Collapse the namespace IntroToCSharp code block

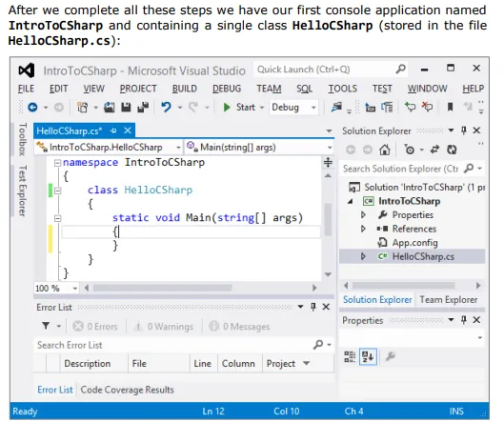[x=57, y=163]
